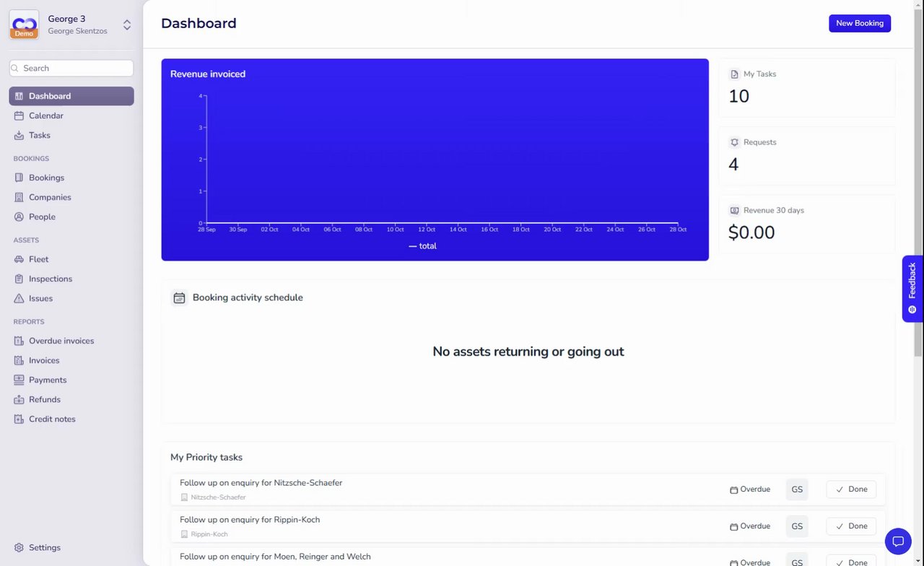Click the Issues warning triangle icon
Image resolution: width=924 pixels, height=566 pixels.
[19, 298]
